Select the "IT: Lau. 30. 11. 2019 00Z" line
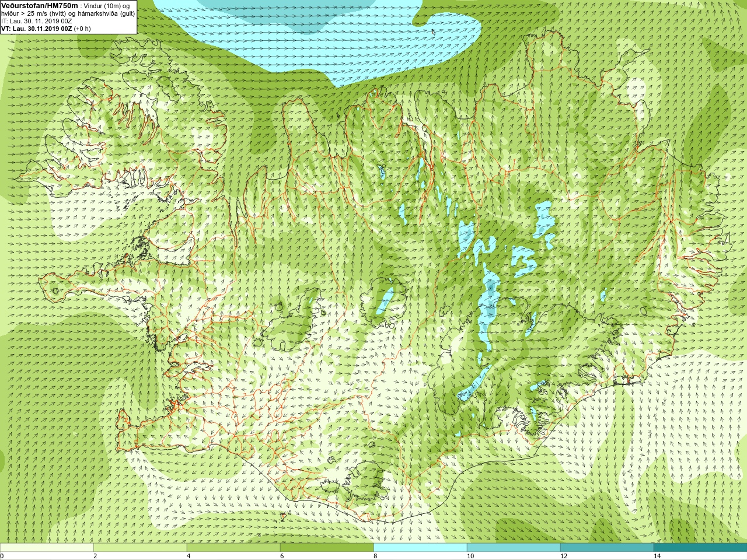This screenshot has width=747, height=560. click(36, 21)
